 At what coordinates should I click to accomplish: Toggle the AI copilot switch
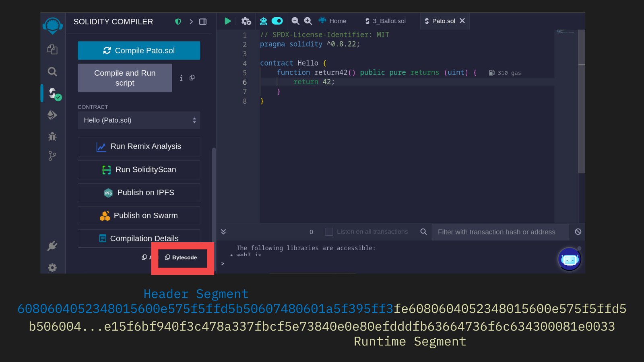(x=277, y=21)
